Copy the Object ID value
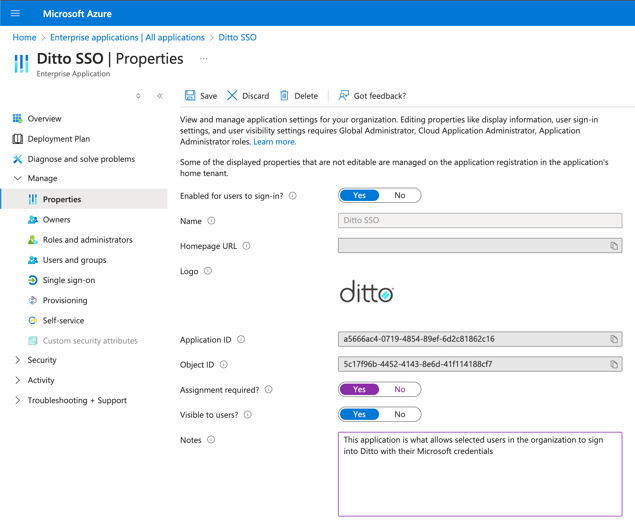This screenshot has height=530, width=635. (614, 364)
